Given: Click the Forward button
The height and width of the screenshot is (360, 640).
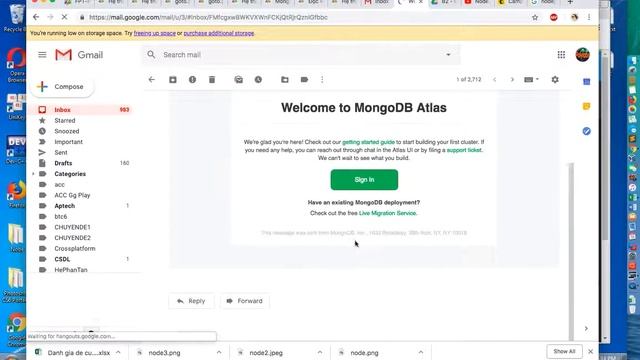Looking at the screenshot, I should 244,301.
